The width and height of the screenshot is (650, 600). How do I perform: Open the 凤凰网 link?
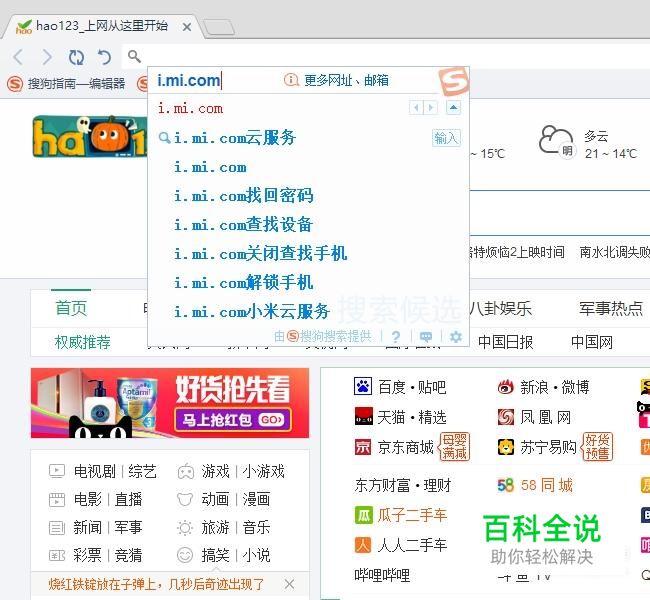point(535,417)
